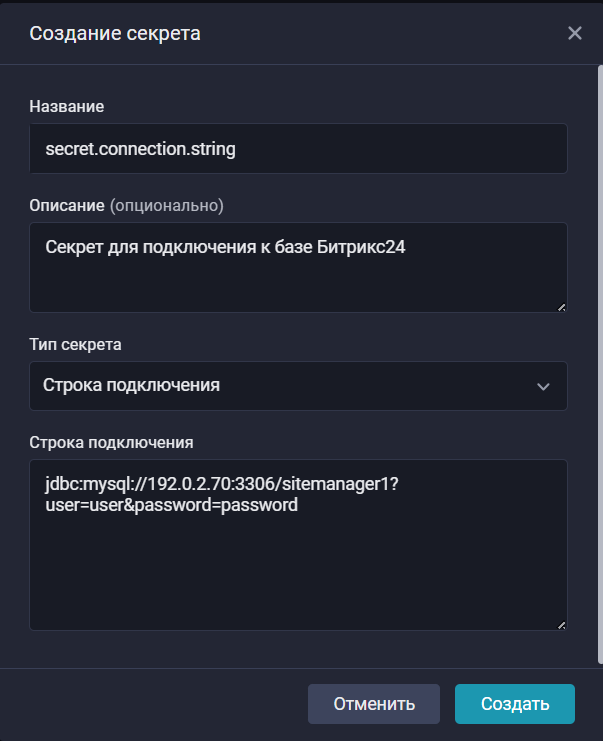Click the selected value Строка подключения in dropdown
This screenshot has width=603, height=741.
tap(131, 386)
